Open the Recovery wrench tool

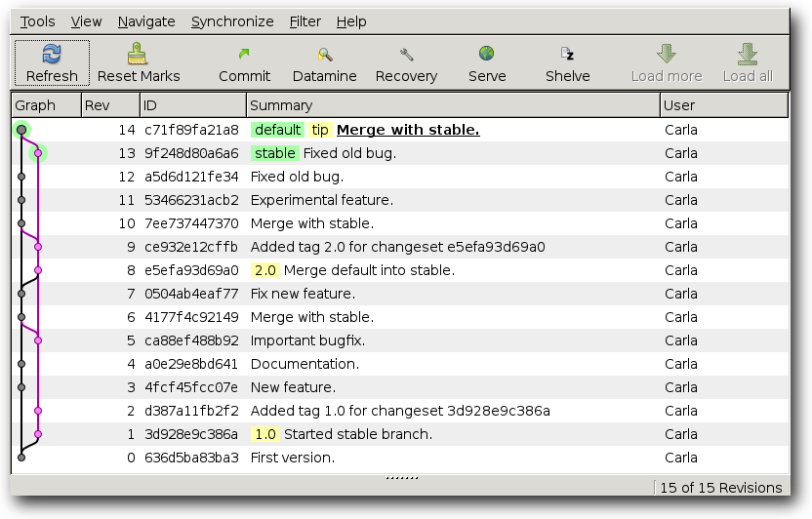coord(407,54)
